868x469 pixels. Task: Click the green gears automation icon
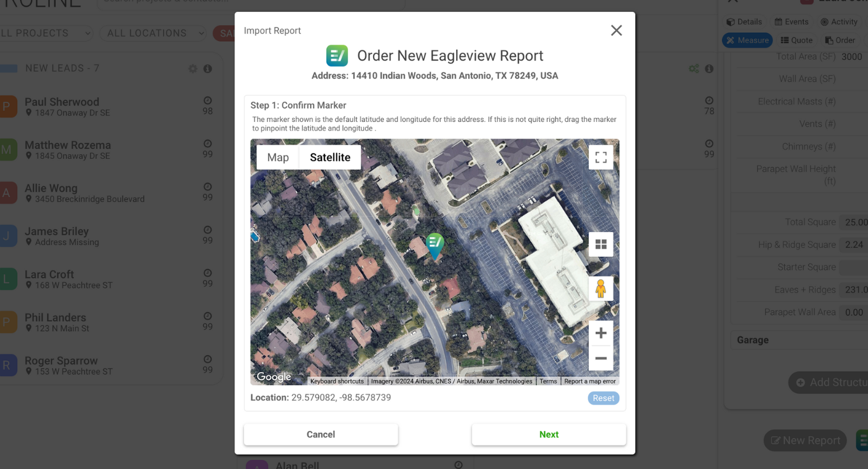[x=693, y=68]
